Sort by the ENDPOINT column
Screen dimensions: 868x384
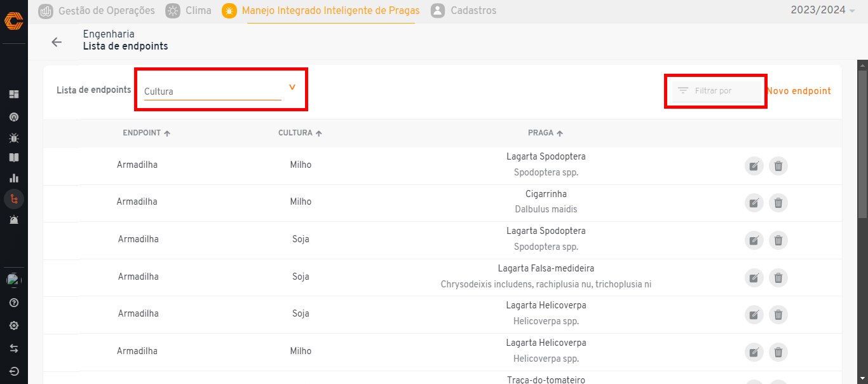146,133
